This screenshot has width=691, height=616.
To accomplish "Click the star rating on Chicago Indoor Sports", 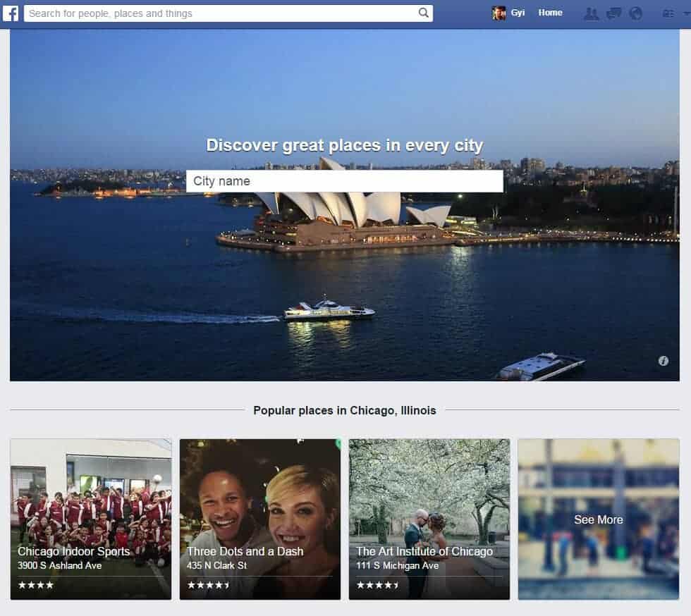I will point(36,585).
